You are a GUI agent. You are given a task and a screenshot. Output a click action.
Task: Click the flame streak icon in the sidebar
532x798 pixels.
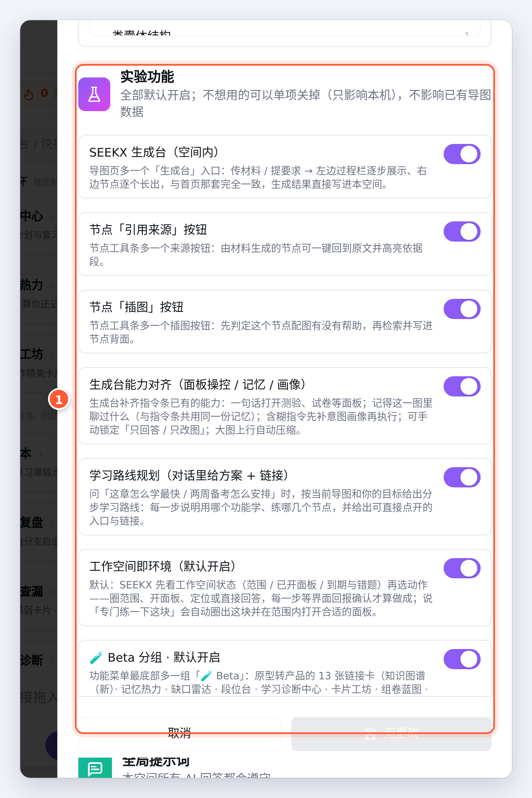tap(29, 94)
